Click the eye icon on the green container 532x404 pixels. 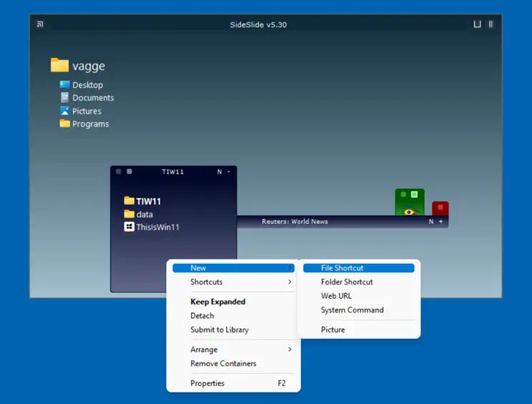[409, 212]
